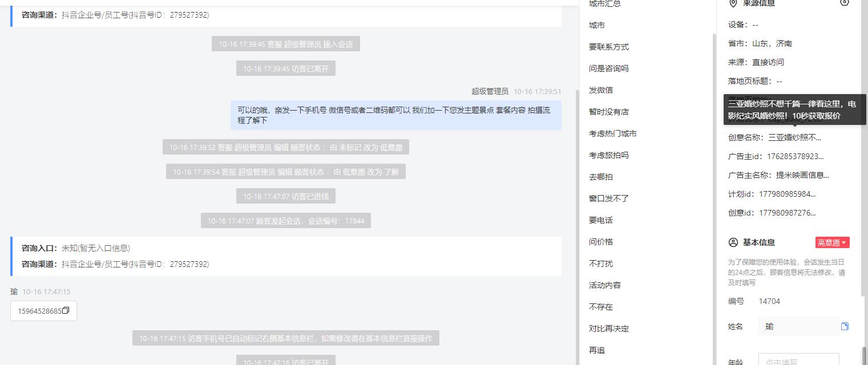Click the copy icon beside name 瑜
Image resolution: width=868 pixels, height=365 pixels.
(845, 326)
